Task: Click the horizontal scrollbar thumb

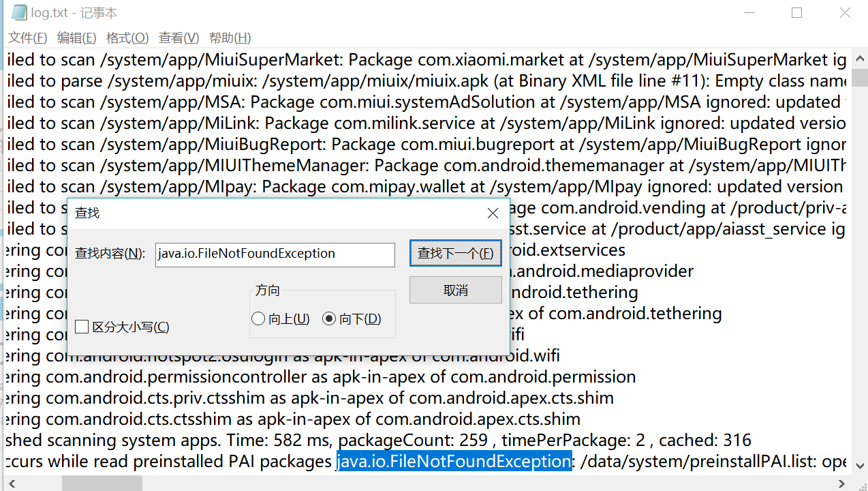Action: pos(102,483)
